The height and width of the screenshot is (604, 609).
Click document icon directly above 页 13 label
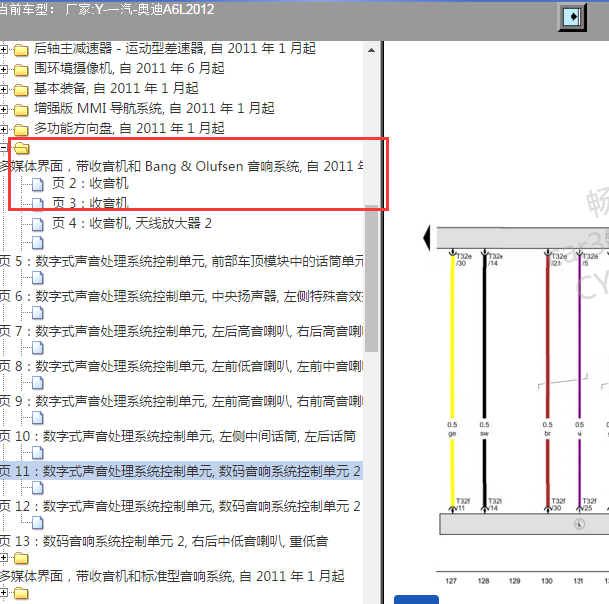coord(38,522)
